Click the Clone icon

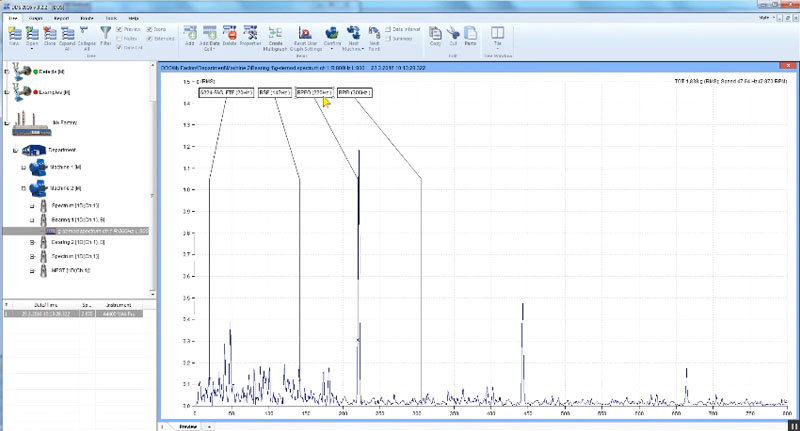point(49,34)
